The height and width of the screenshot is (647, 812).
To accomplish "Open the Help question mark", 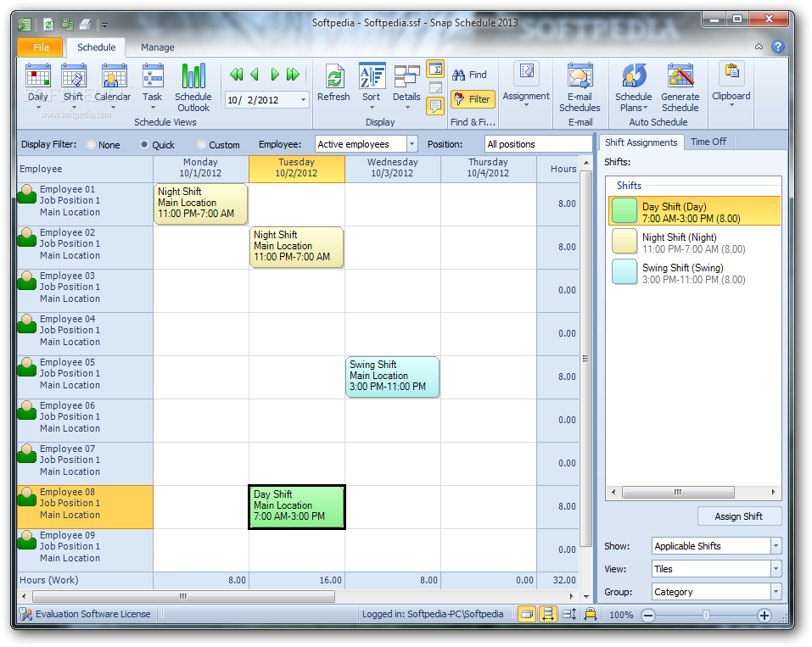I will coord(777,47).
